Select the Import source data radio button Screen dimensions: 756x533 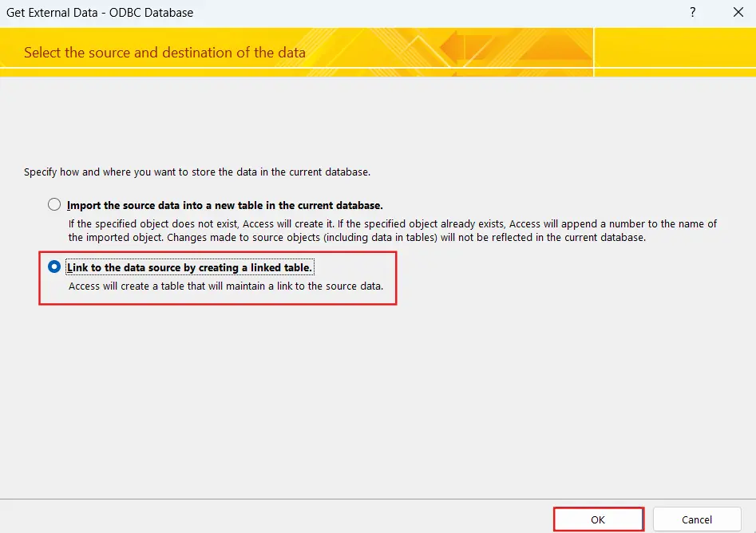54,204
